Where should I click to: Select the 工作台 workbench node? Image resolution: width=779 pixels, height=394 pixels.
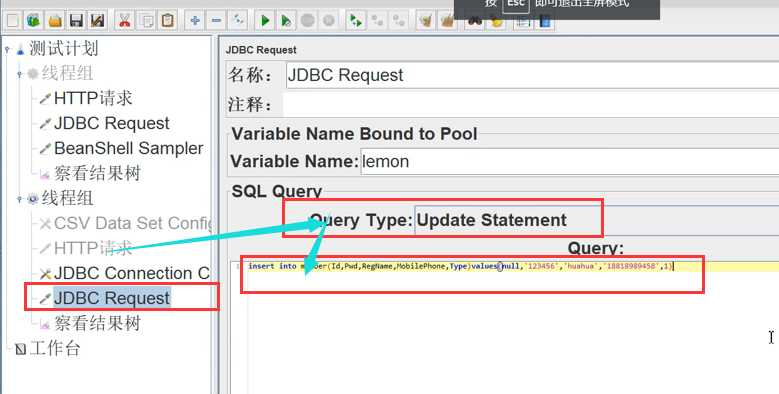55,348
